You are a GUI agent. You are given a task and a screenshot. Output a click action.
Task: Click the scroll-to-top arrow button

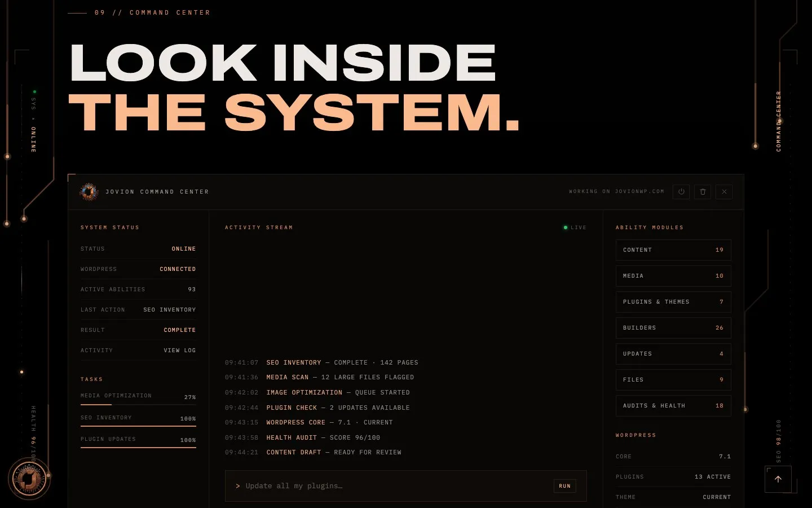[x=778, y=479]
